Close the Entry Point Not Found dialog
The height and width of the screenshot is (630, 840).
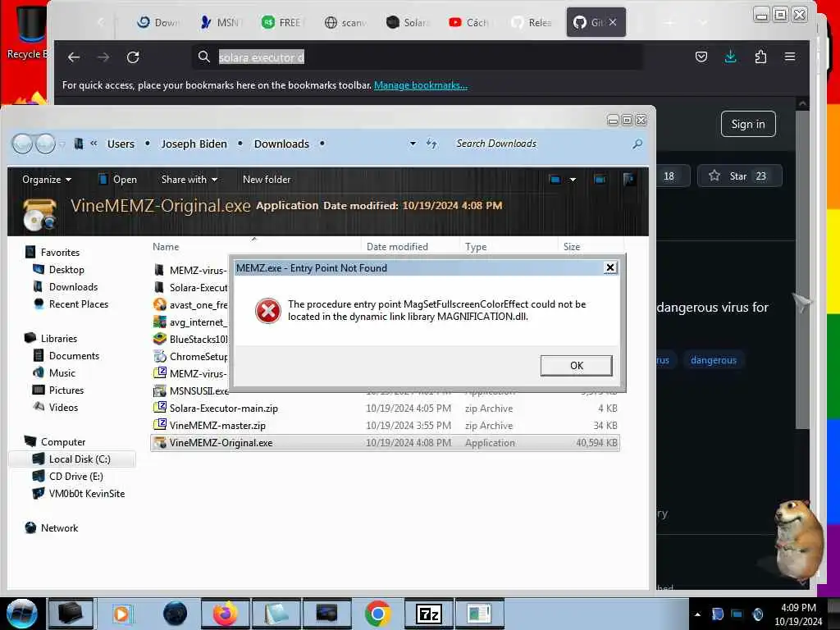(x=609, y=267)
